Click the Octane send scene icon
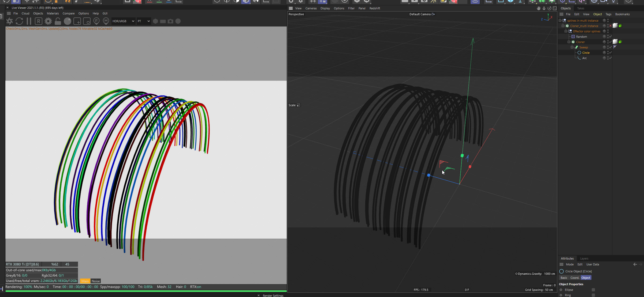This screenshot has height=297, width=644. coord(10,21)
